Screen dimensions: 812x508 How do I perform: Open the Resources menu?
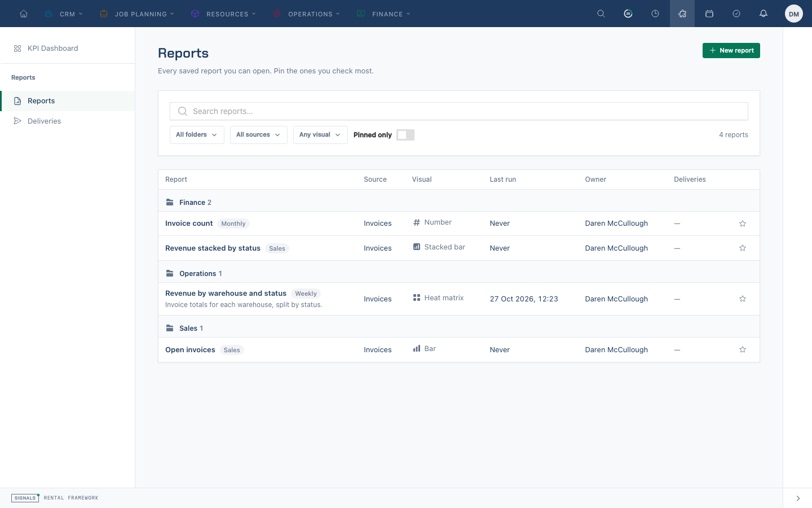coord(223,14)
